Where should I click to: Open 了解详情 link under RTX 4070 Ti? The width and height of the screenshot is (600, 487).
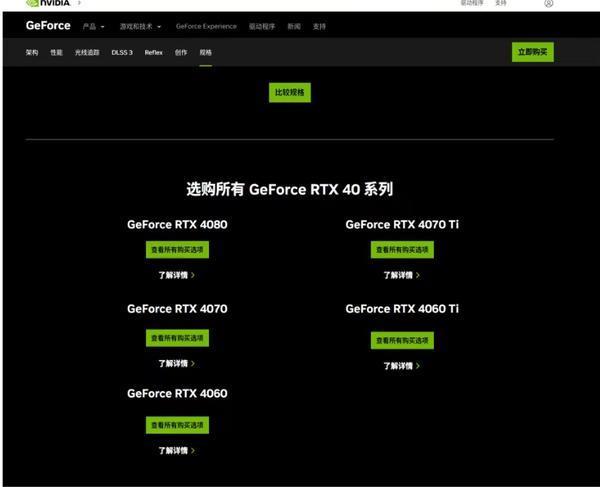pyautogui.click(x=402, y=275)
